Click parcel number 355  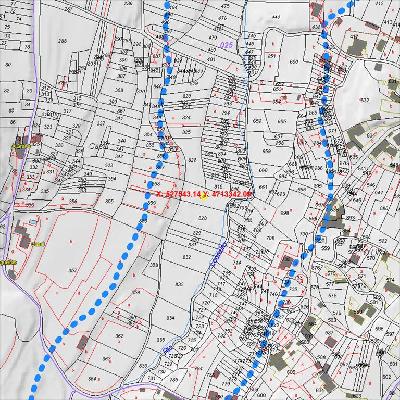(161, 340)
